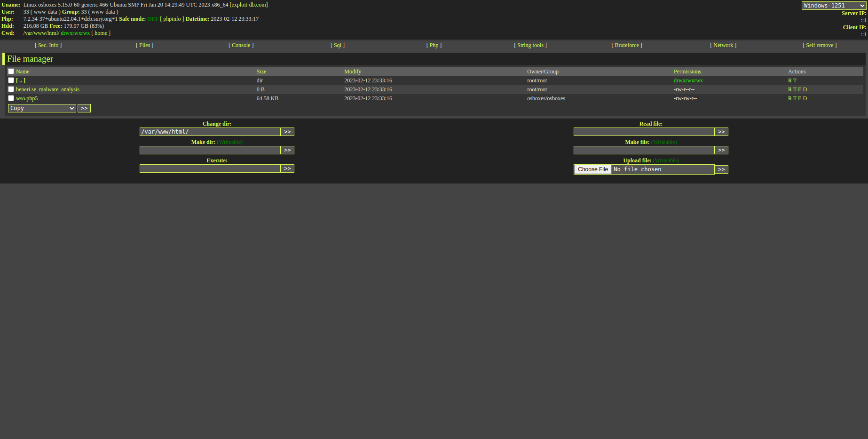Open the exploit-db.com link

tap(249, 5)
